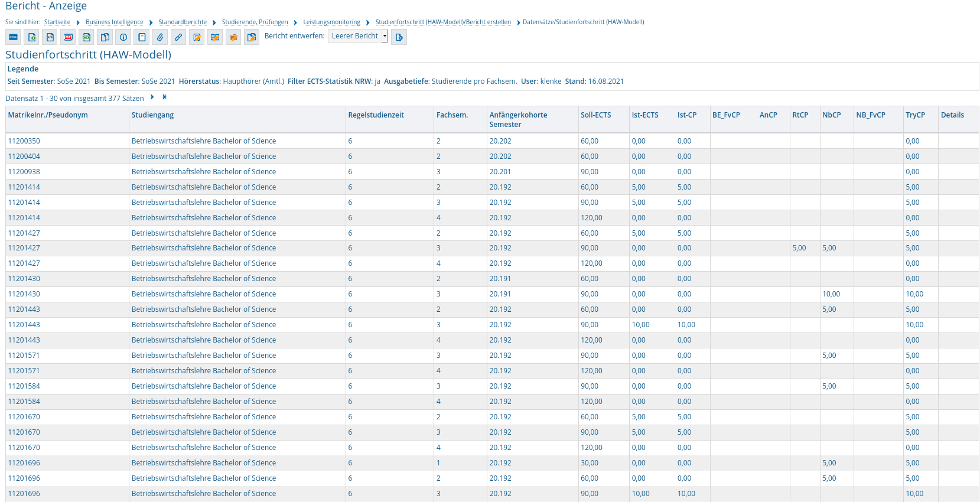Click Soll-ECTS 90,00 in 11200938 row
The width and height of the screenshot is (980, 502).
(x=590, y=172)
